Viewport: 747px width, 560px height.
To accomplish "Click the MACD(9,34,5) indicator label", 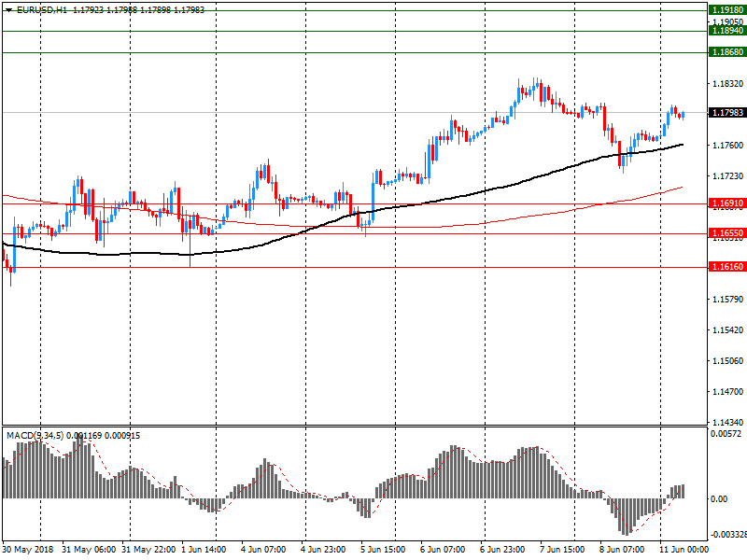I will point(35,436).
